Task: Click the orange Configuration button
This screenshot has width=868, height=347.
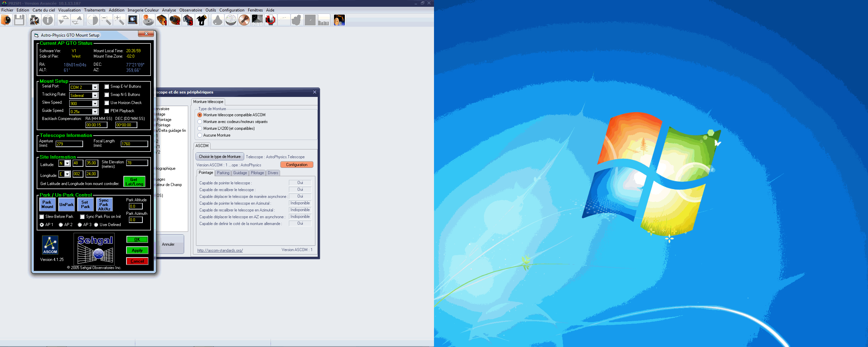Action: [x=297, y=165]
